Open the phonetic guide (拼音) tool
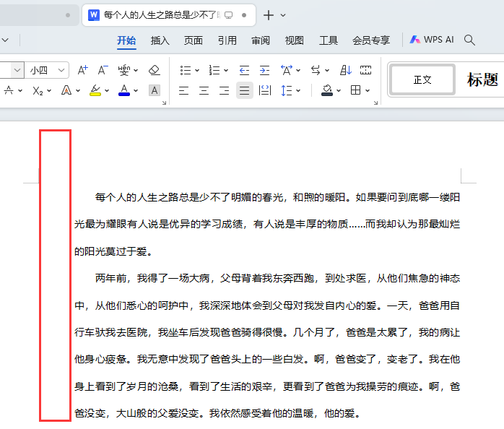Image resolution: width=504 pixels, height=429 pixels. click(x=124, y=70)
